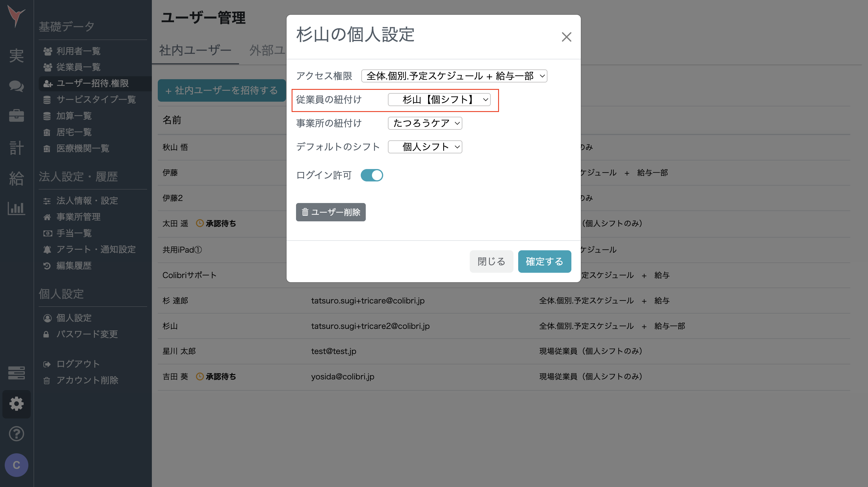868x487 pixels.
Task: Click the C avatar at the bottom
Action: [17, 465]
